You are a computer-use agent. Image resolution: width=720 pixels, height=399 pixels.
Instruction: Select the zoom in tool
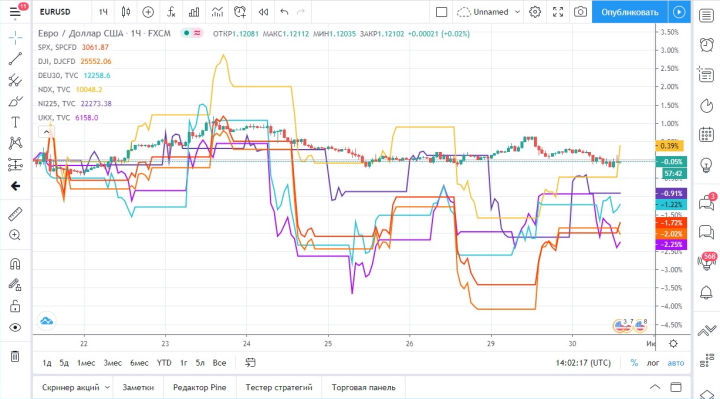tap(15, 235)
